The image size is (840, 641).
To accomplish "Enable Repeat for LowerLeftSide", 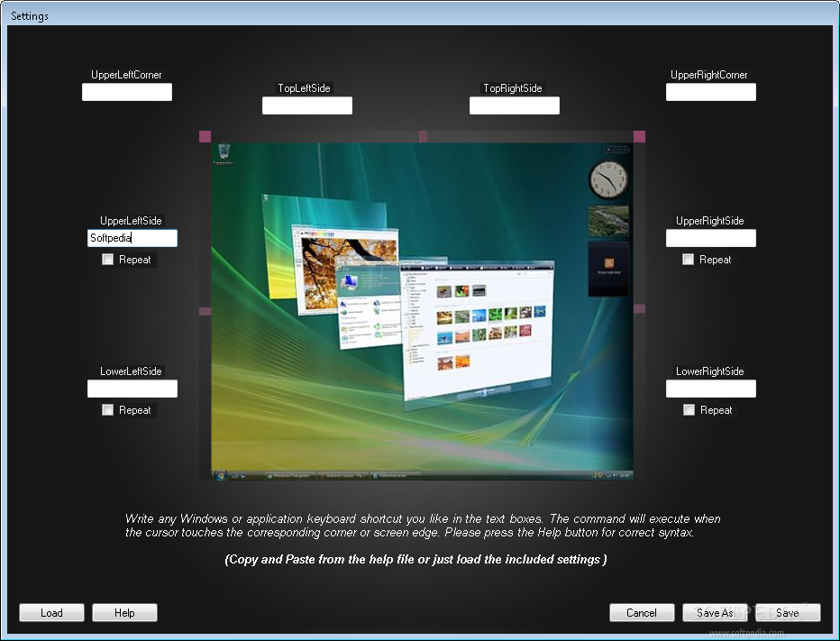I will coord(107,410).
